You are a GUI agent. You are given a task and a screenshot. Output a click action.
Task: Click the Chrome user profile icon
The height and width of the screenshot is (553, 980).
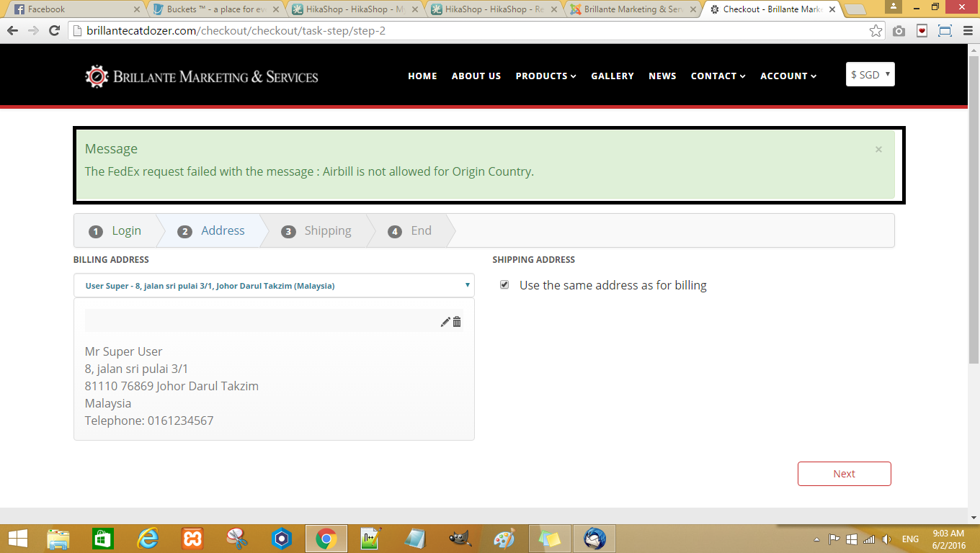pyautogui.click(x=893, y=6)
